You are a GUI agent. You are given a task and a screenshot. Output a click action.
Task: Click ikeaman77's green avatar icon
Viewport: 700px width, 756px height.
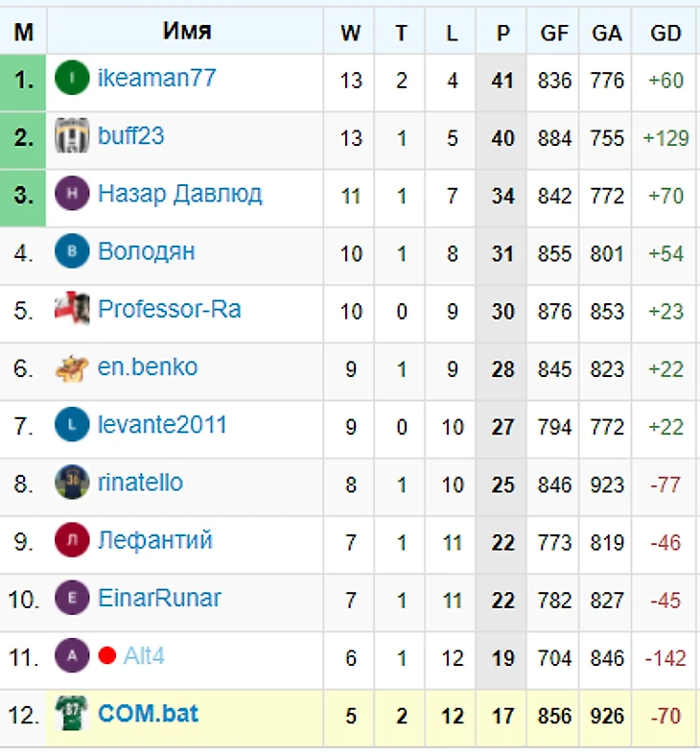click(x=72, y=78)
